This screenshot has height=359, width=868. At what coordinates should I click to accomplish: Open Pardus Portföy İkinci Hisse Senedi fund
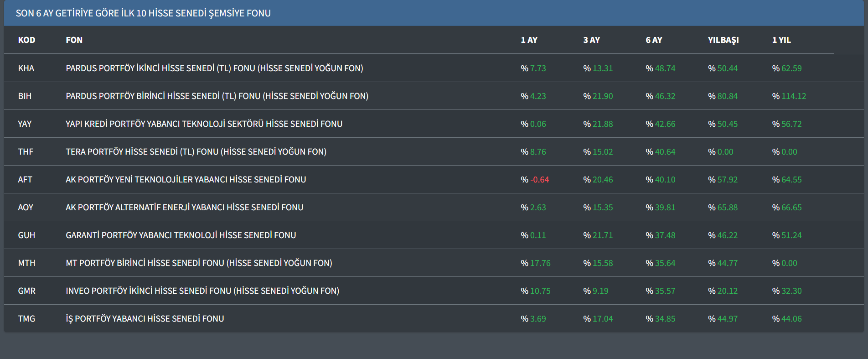[214, 68]
